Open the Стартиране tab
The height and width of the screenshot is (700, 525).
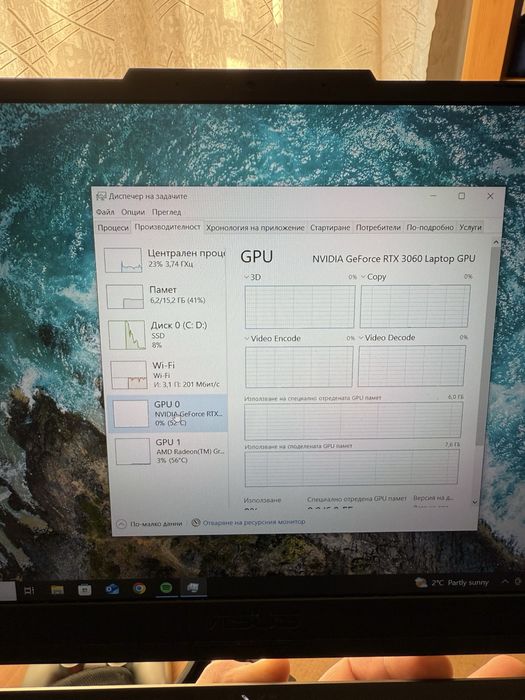[330, 228]
